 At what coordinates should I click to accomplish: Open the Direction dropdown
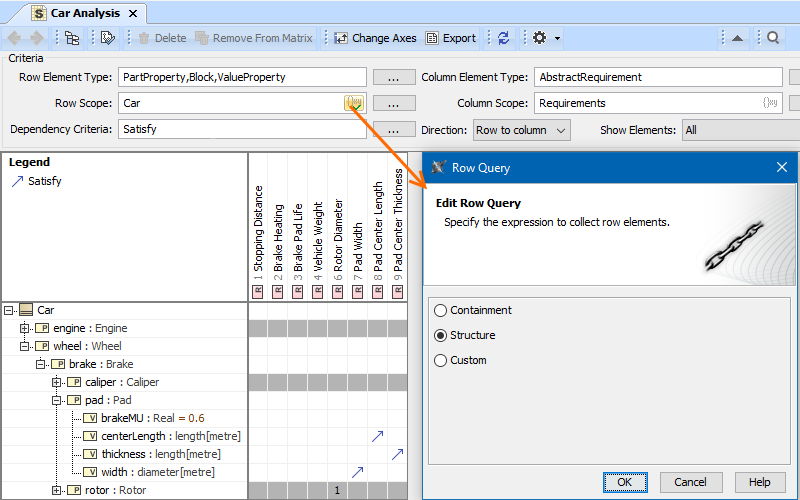tap(521, 130)
